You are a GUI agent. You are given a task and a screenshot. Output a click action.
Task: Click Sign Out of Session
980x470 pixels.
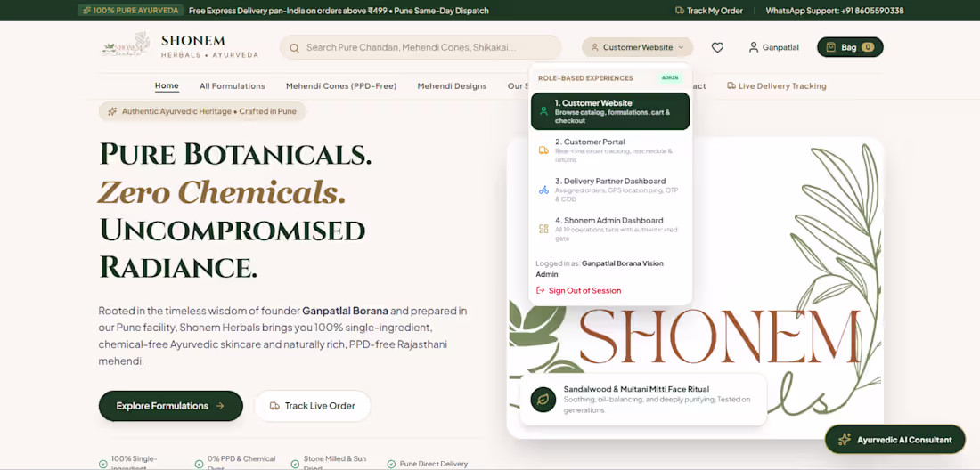pyautogui.click(x=579, y=290)
